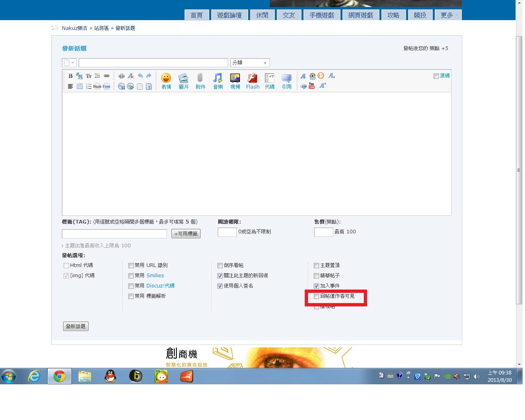Expand 主題出售最高收入上限 note

tap(96, 246)
